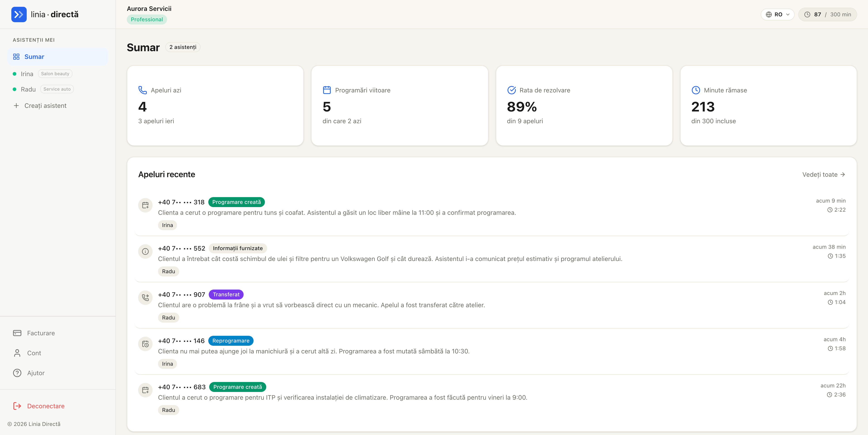
Task: Click the plus icon beside Creați asistent
Action: [16, 106]
